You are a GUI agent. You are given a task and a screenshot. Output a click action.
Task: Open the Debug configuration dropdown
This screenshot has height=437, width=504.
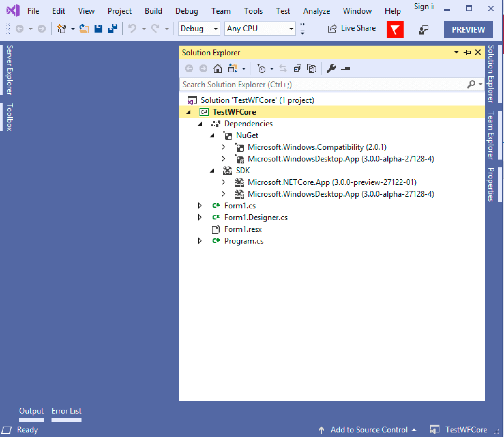coord(199,29)
